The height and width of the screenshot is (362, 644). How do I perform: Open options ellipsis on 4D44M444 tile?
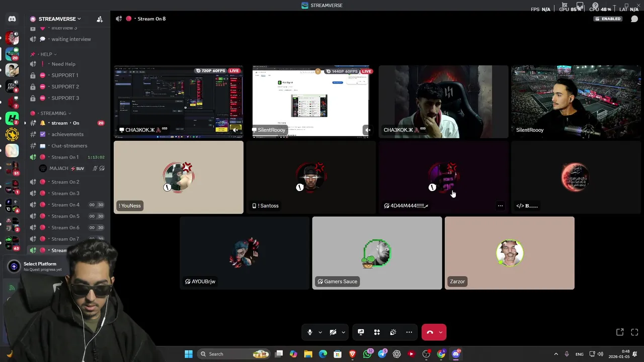500,206
